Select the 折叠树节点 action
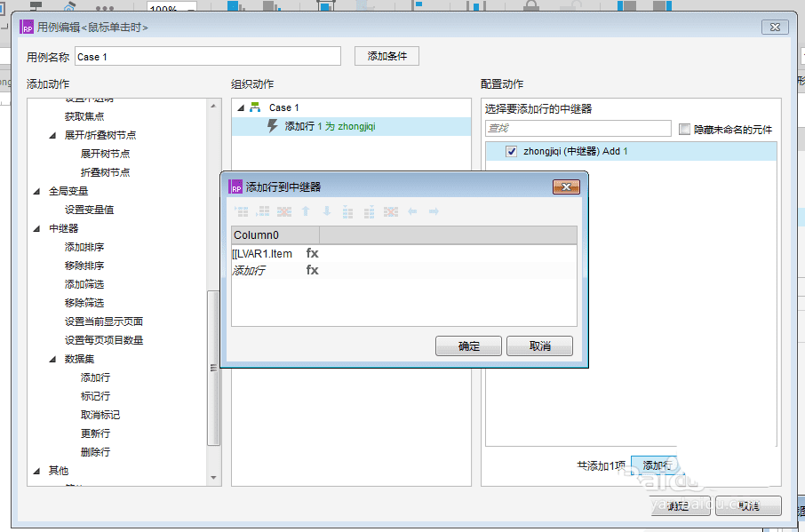Image resolution: width=805 pixels, height=532 pixels. pos(105,172)
